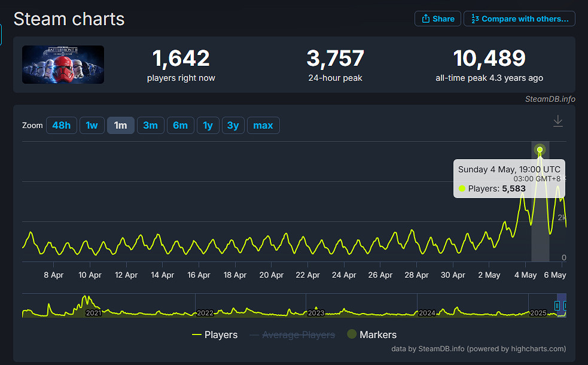Open the Battlefront II game thumbnail
Viewport: 588px width, 365px height.
(x=63, y=65)
